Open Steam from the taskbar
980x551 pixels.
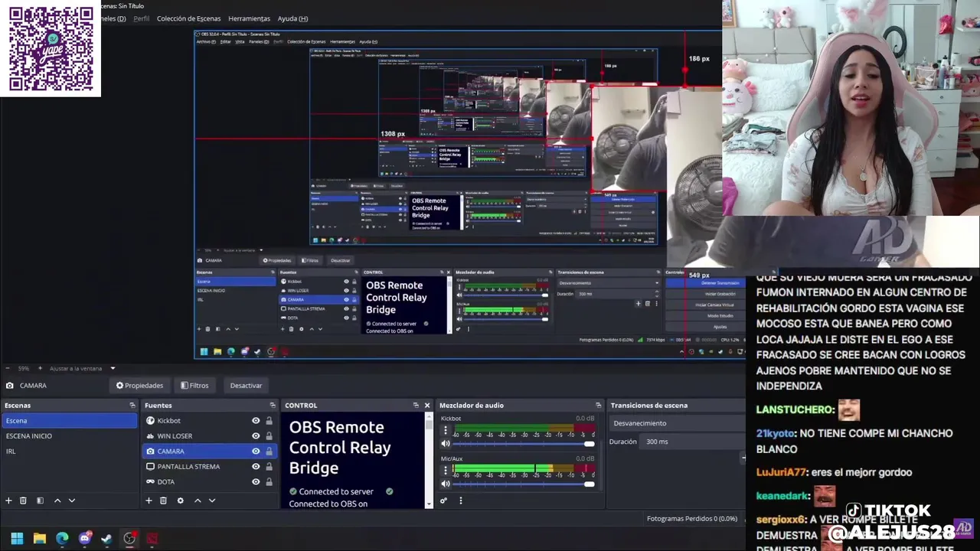[106, 539]
